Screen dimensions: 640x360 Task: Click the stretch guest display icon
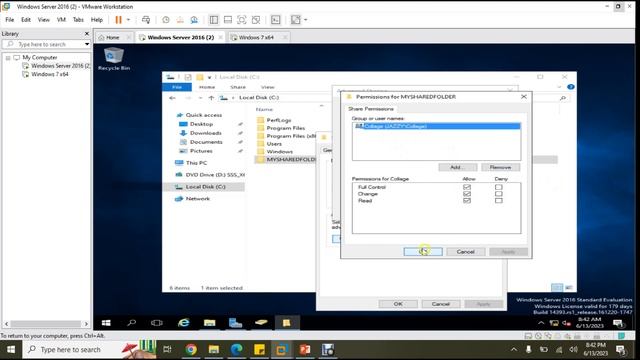296,20
